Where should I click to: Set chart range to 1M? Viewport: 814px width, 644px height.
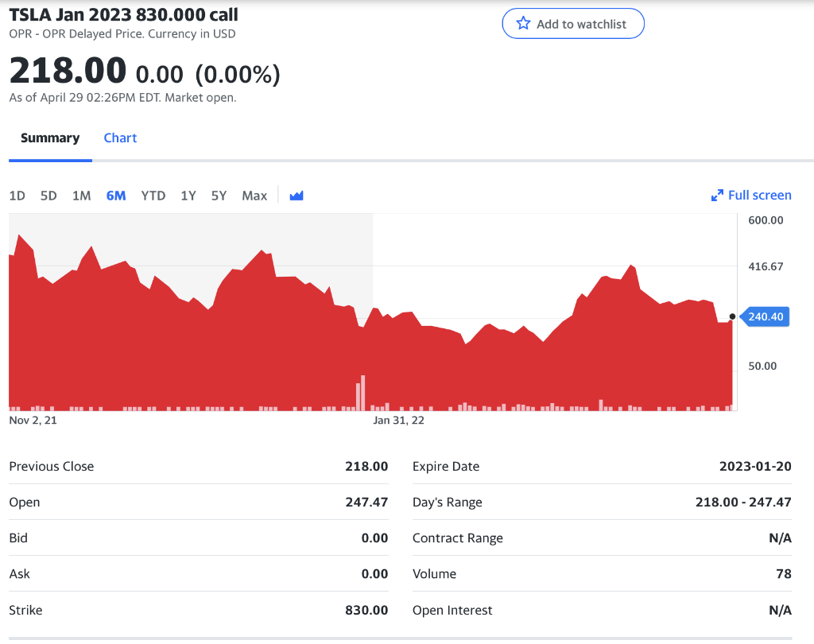click(82, 196)
